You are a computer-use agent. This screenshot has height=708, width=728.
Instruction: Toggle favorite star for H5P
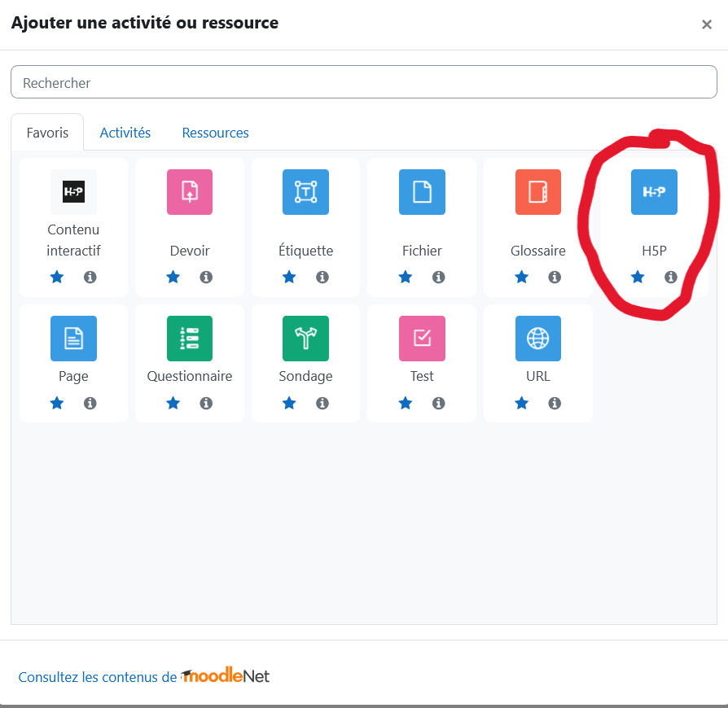[638, 277]
